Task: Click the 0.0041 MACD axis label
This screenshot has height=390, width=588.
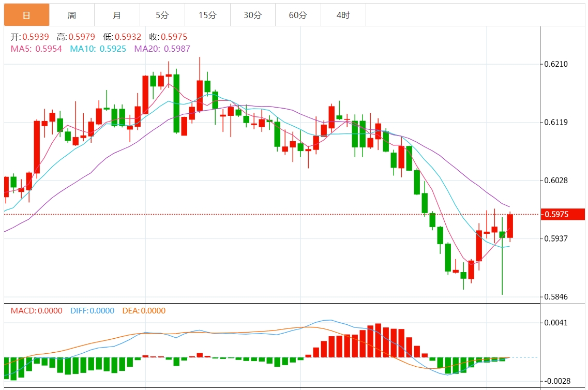Action: tap(556, 323)
